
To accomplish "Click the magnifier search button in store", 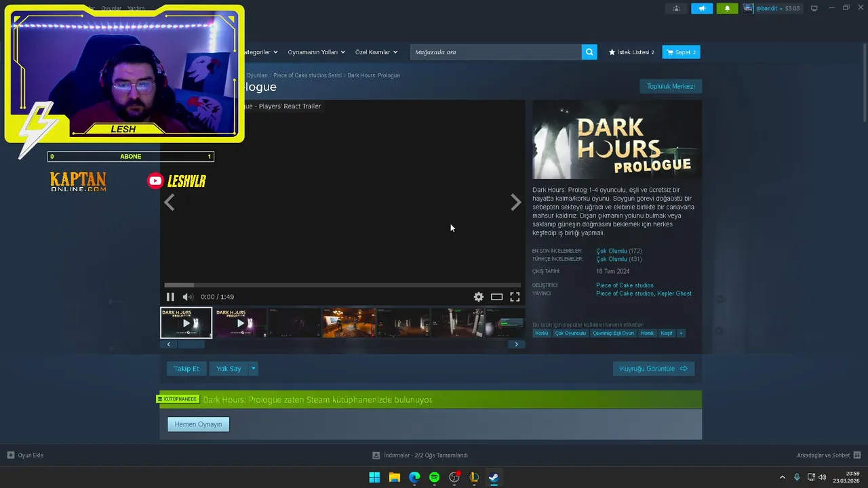I will (589, 52).
